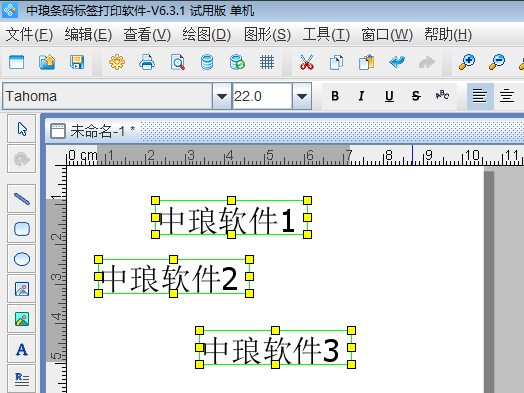Select the 未命名-1 document tab
524x393 pixels.
point(93,131)
